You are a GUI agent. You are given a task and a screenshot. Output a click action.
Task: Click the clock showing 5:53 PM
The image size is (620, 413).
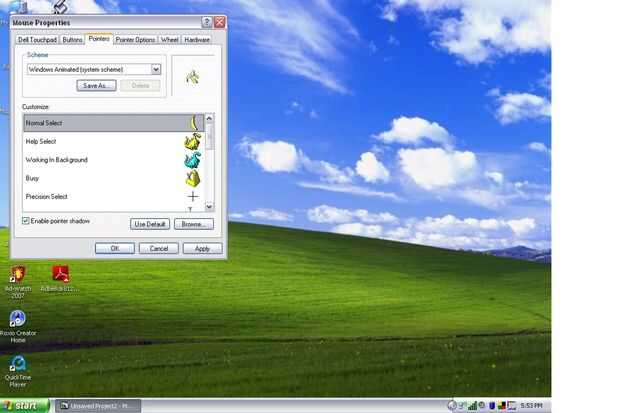point(531,405)
